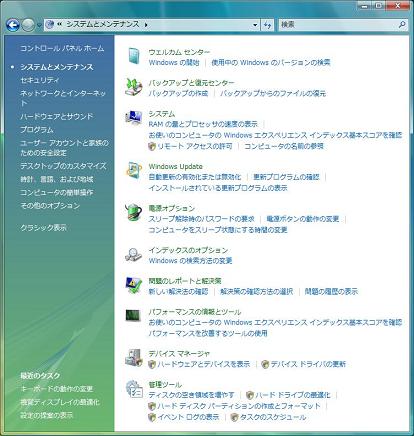Click recent task キーボードの動作の変更
This screenshot has height=436, width=414.
pos(57,389)
